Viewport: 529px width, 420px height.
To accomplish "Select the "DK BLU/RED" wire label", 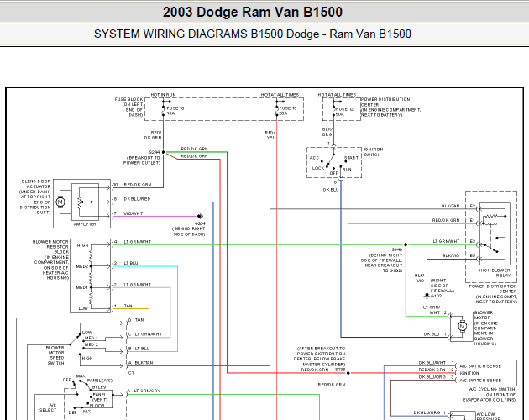I will pyautogui.click(x=137, y=199).
